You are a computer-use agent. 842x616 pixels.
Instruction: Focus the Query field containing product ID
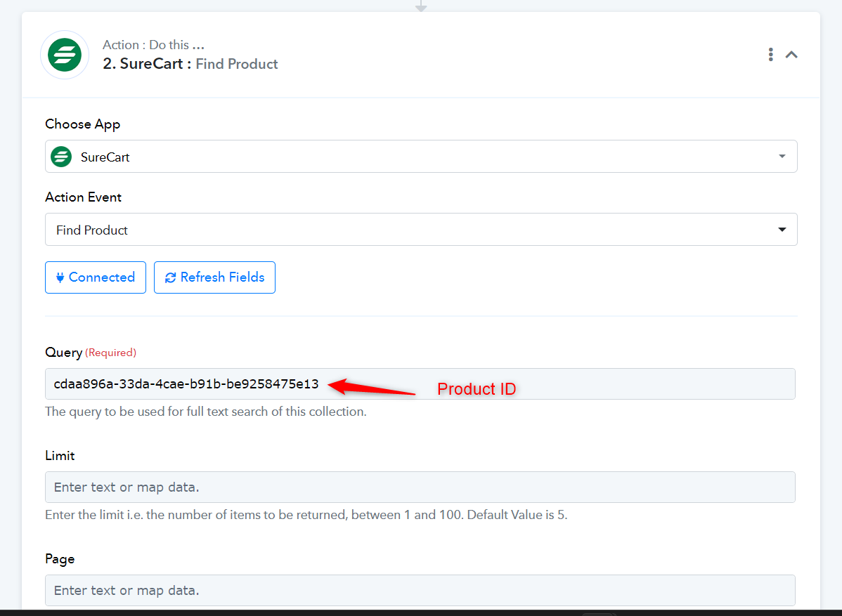(x=420, y=384)
